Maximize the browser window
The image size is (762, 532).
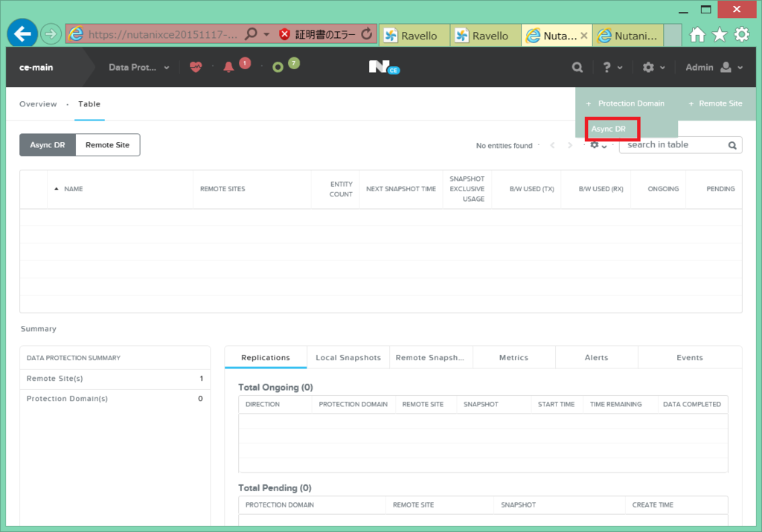(706, 9)
